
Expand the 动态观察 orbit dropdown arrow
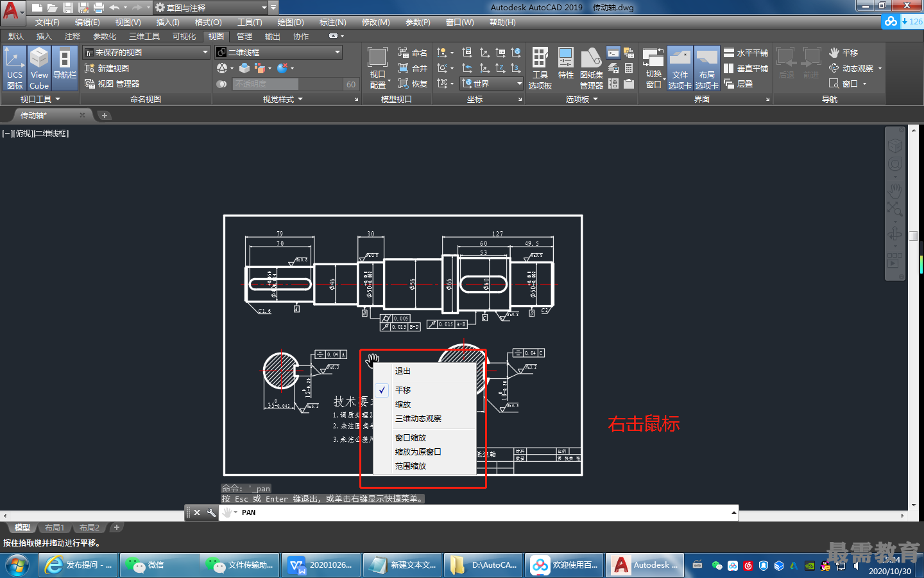pyautogui.click(x=880, y=68)
